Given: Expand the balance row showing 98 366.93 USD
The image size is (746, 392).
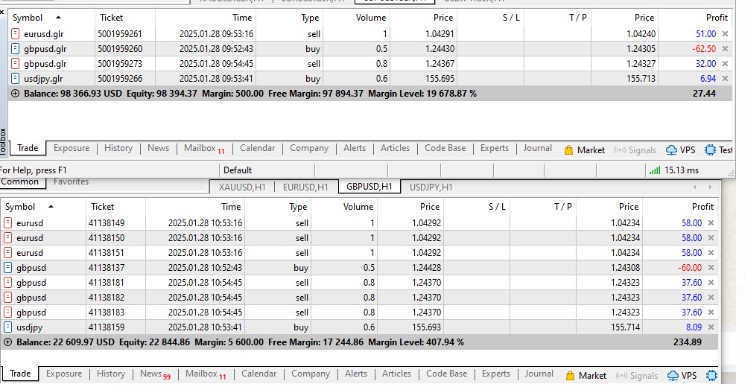Looking at the screenshot, I should [15, 94].
